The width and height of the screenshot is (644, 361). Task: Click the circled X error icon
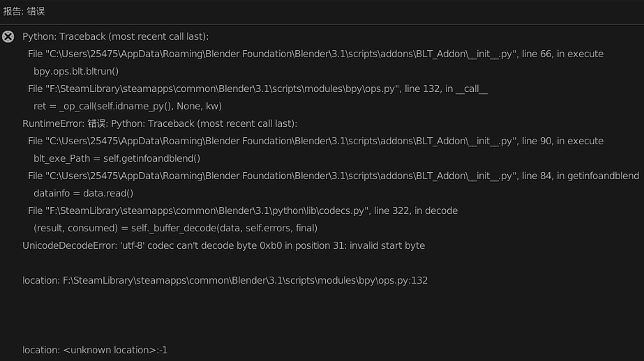tap(8, 37)
